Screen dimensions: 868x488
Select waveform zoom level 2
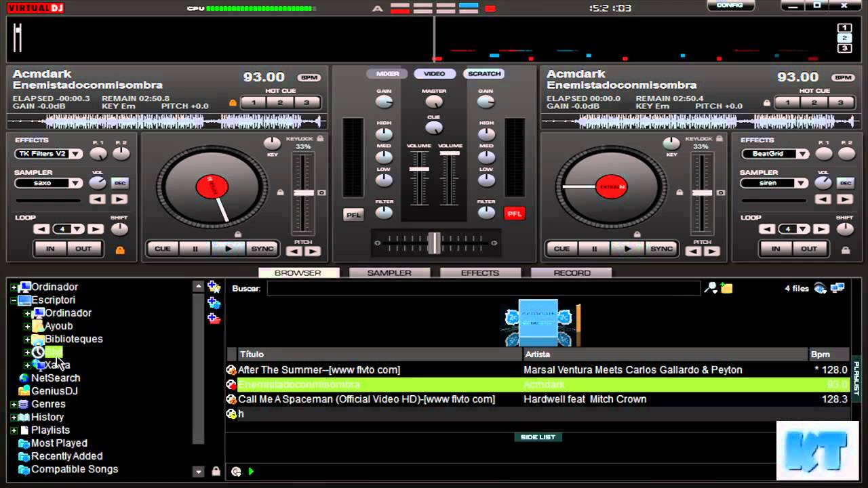point(844,38)
